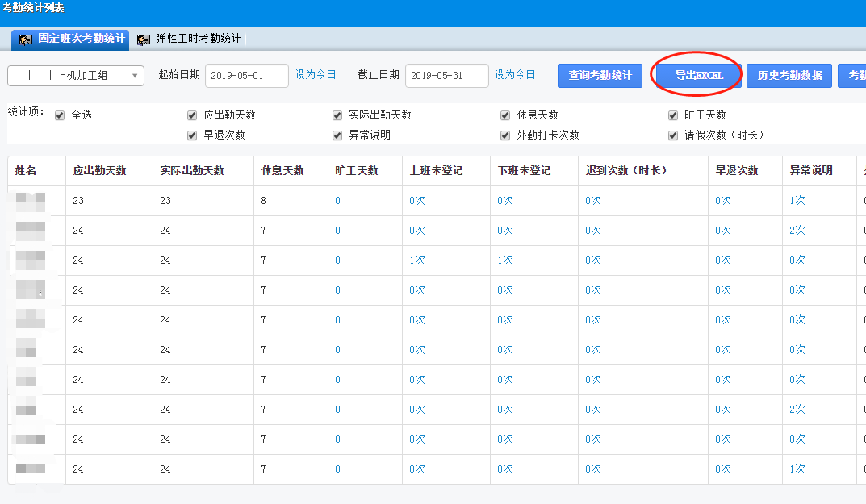Uncheck 请假次数（时长） checkbox
This screenshot has width=866, height=504.
click(x=673, y=135)
